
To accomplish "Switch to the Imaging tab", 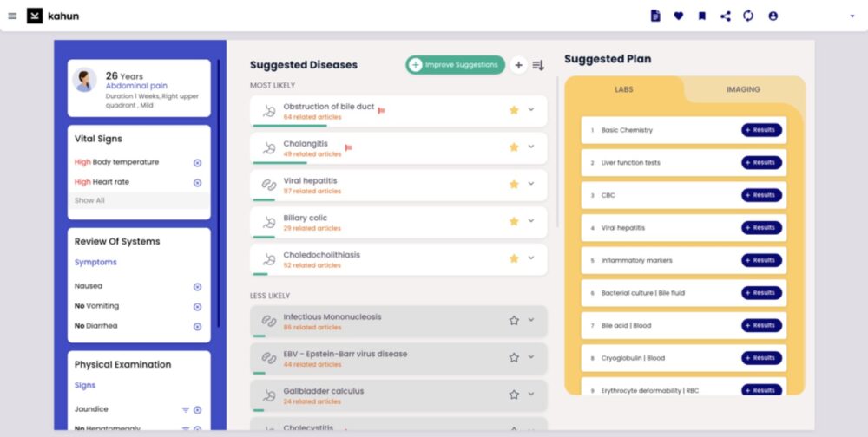I will point(743,89).
